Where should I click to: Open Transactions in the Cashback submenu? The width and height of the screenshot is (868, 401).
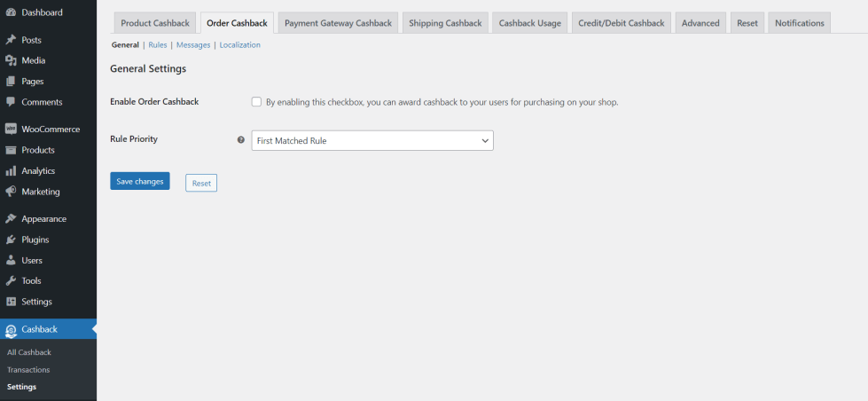pos(28,370)
